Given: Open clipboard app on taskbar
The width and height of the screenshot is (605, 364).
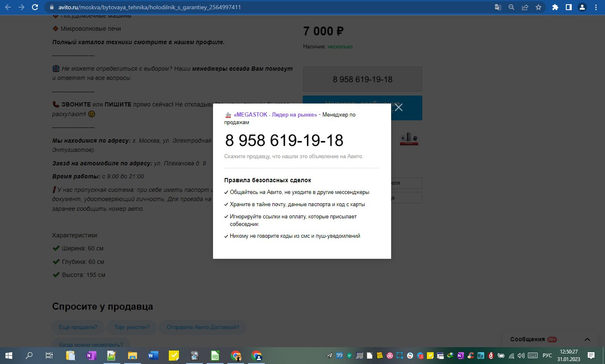Looking at the screenshot, I should pyautogui.click(x=70, y=356).
